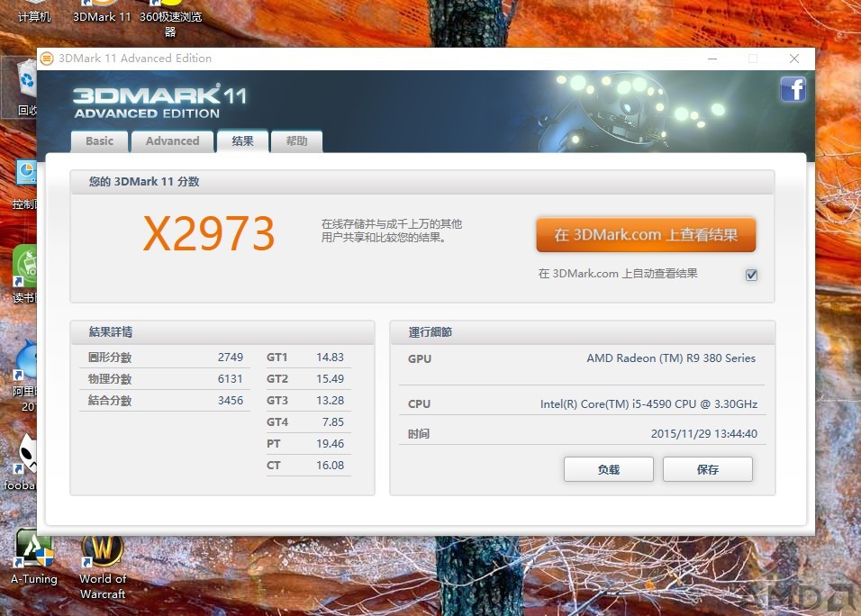Select the 結合分數 value 3456
The image size is (861, 616).
230,400
